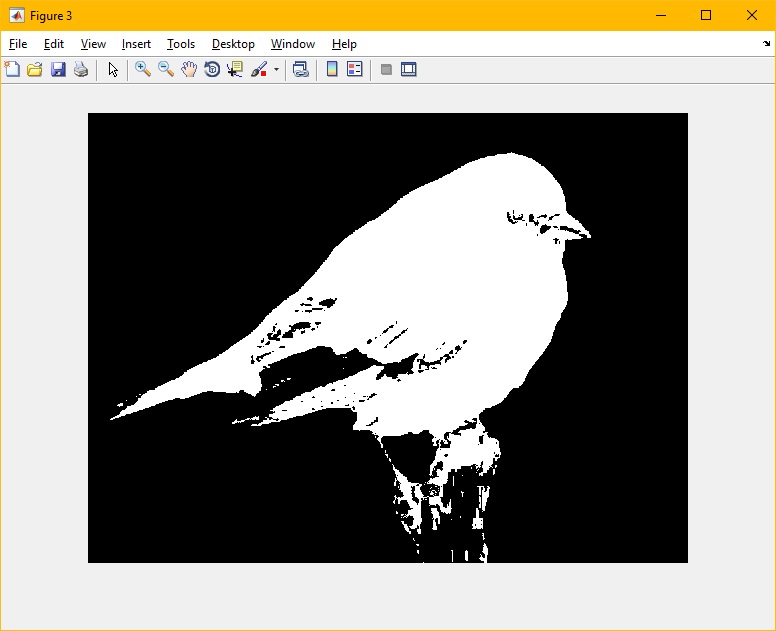Click the New Figure icon
Screen dimensions: 776x631
click(x=12, y=70)
